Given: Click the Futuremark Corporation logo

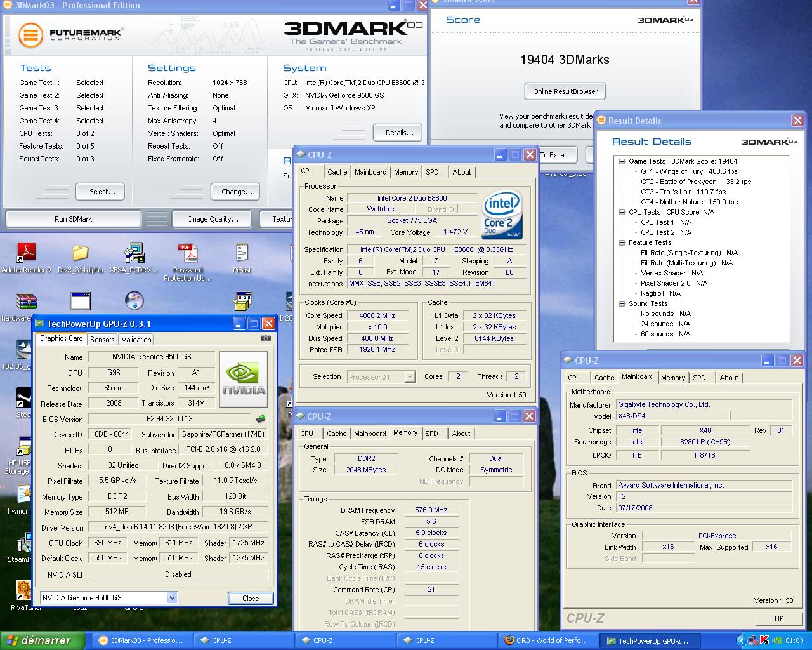Looking at the screenshot, I should point(70,34).
